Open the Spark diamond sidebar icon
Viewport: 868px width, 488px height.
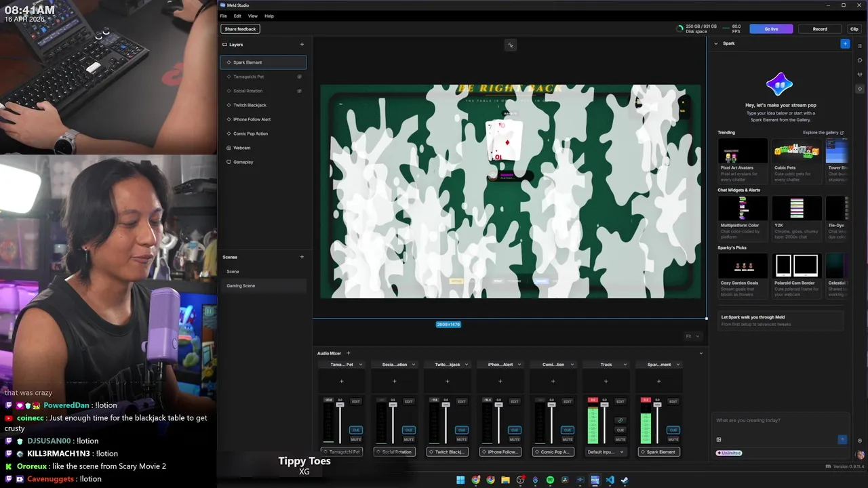860,89
